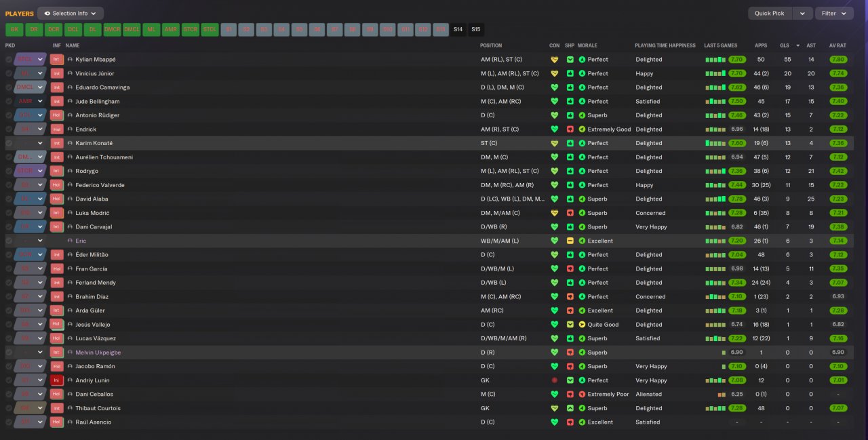Toggle picked checkmark for Éder Militão
This screenshot has width=868, height=440.
9,255
